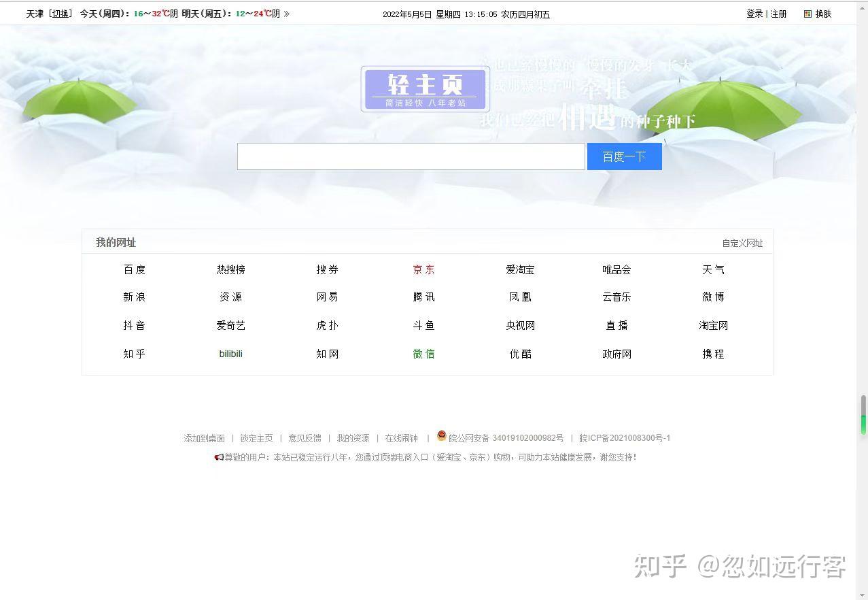Click the 轻主页 logo banner
Screen dimensions: 868x600
click(x=424, y=88)
